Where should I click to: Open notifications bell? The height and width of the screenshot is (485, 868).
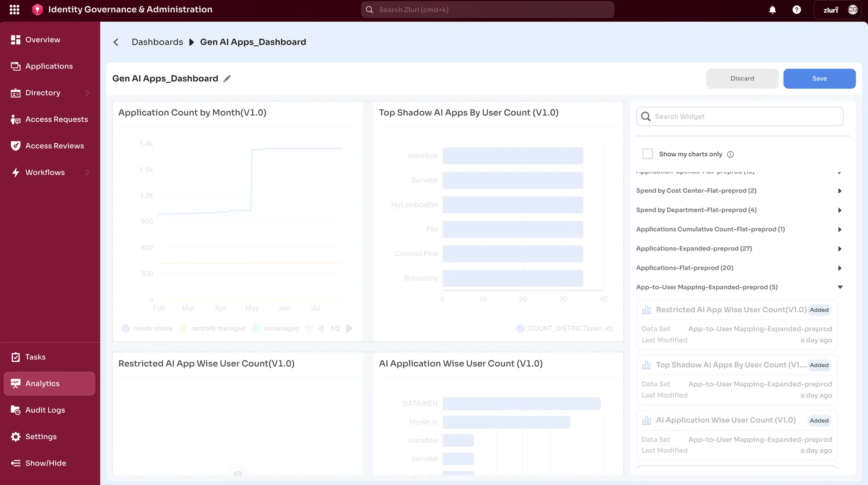tap(772, 10)
